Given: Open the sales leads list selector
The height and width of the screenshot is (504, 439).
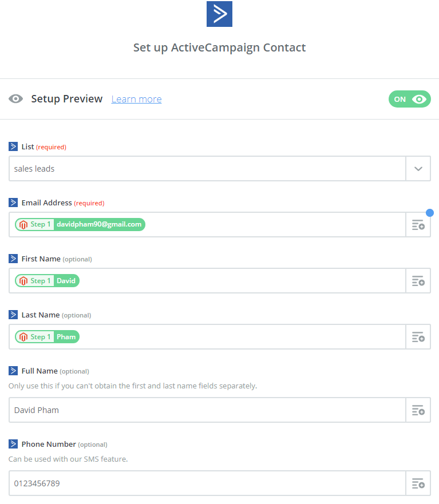Looking at the screenshot, I should 207,169.
